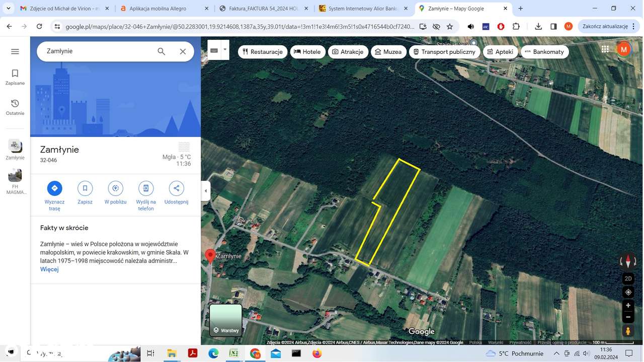644x362 pixels.
Task: Click Wyznacz trasę directions button
Action: tap(54, 196)
